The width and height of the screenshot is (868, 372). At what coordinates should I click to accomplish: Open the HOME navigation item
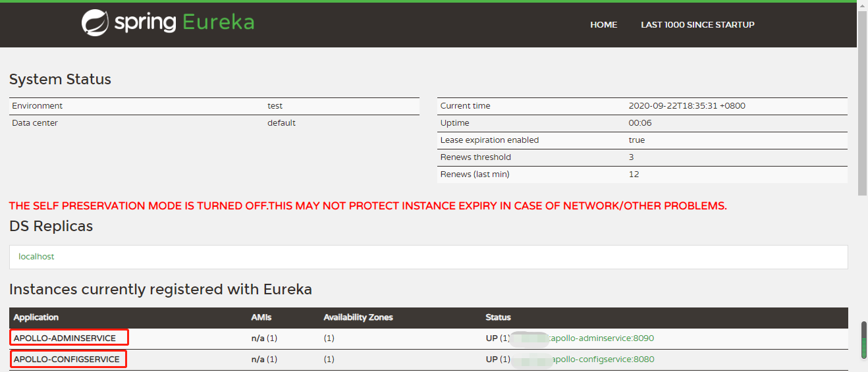603,25
